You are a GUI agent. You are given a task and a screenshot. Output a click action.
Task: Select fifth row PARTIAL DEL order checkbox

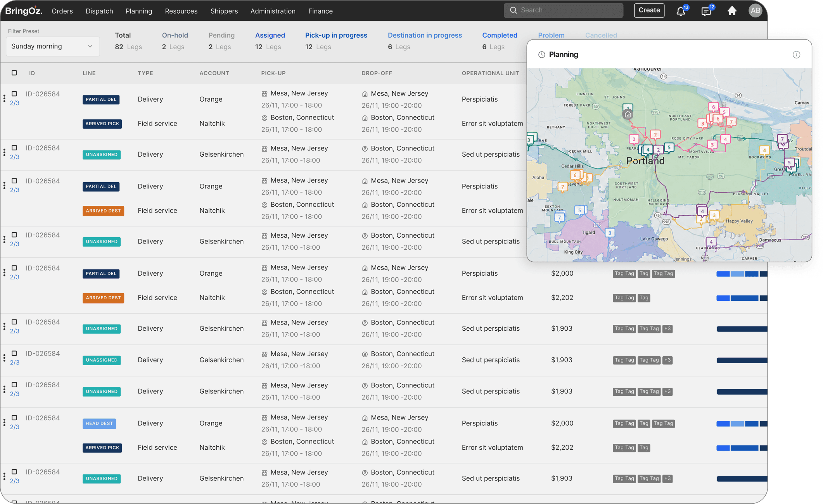point(14,268)
